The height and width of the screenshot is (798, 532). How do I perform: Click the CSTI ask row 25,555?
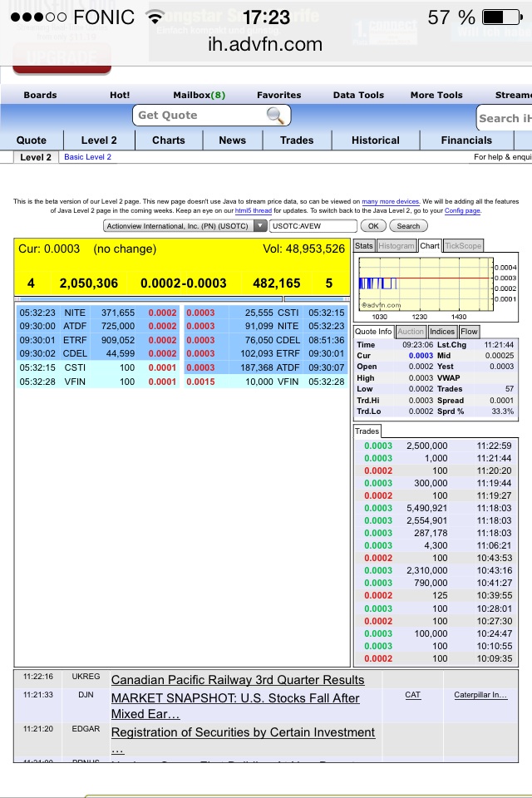(x=265, y=313)
